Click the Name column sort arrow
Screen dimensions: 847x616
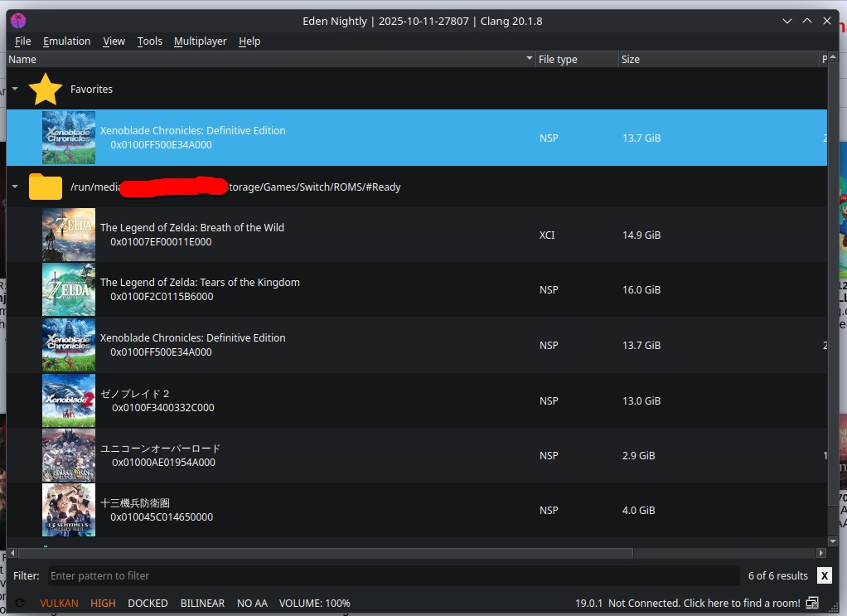[530, 58]
